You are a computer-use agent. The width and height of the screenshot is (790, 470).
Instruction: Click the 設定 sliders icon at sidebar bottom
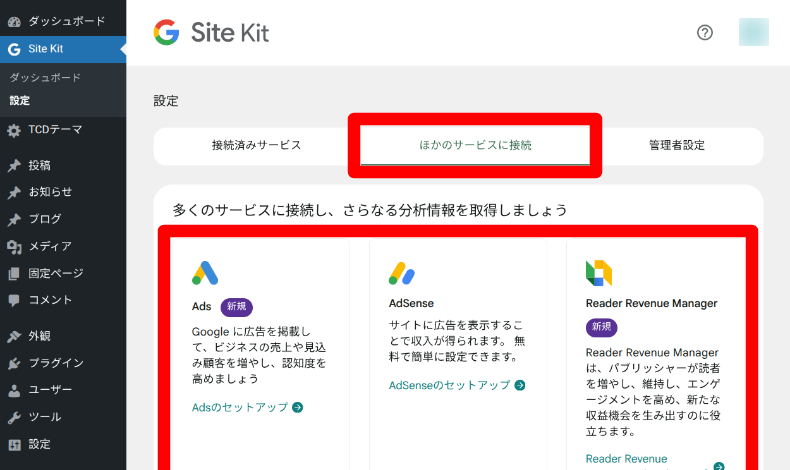click(x=14, y=445)
